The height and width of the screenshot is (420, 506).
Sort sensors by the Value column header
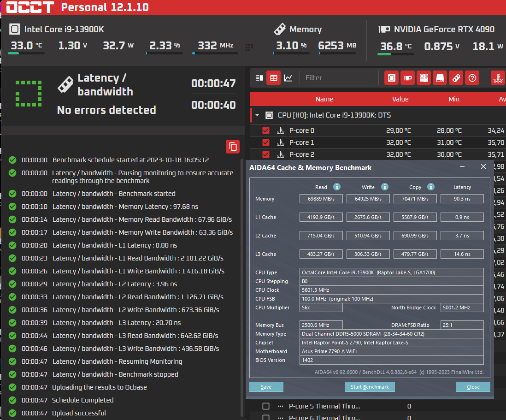[400, 99]
